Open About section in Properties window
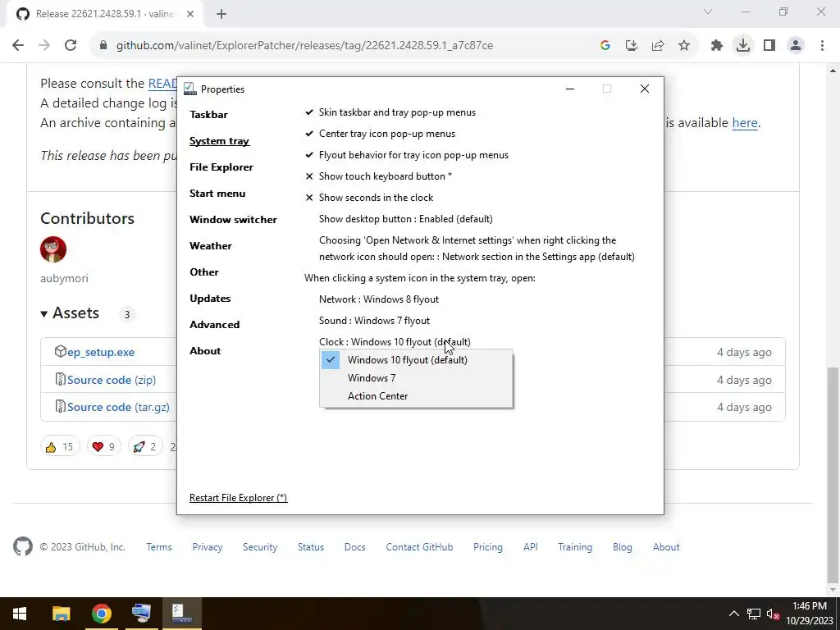 pos(205,351)
